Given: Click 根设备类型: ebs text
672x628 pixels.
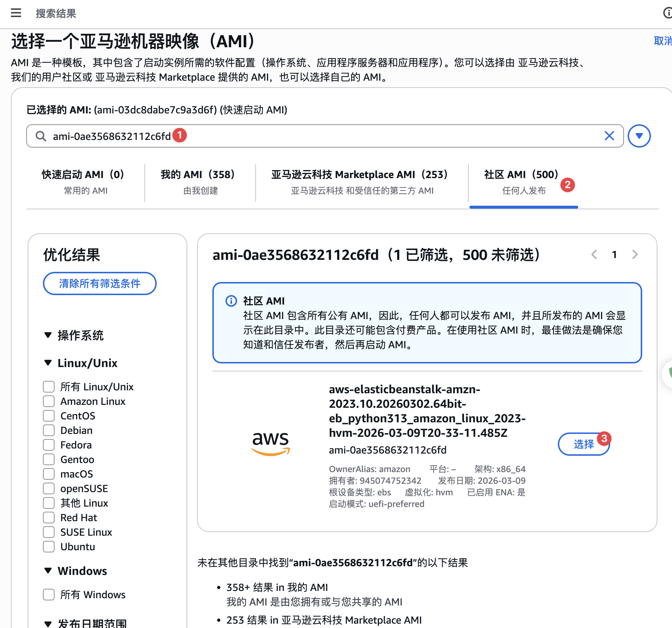Looking at the screenshot, I should coord(360,492).
